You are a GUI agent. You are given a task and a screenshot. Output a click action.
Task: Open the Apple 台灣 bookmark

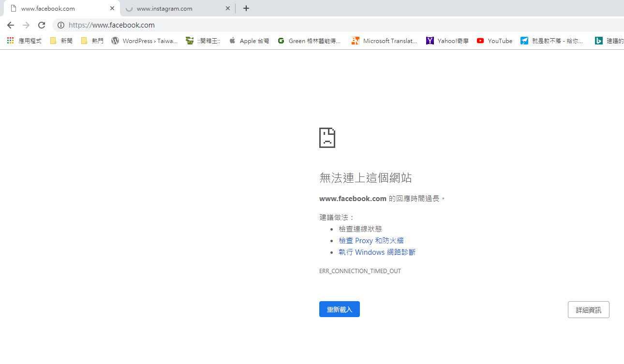click(x=249, y=41)
